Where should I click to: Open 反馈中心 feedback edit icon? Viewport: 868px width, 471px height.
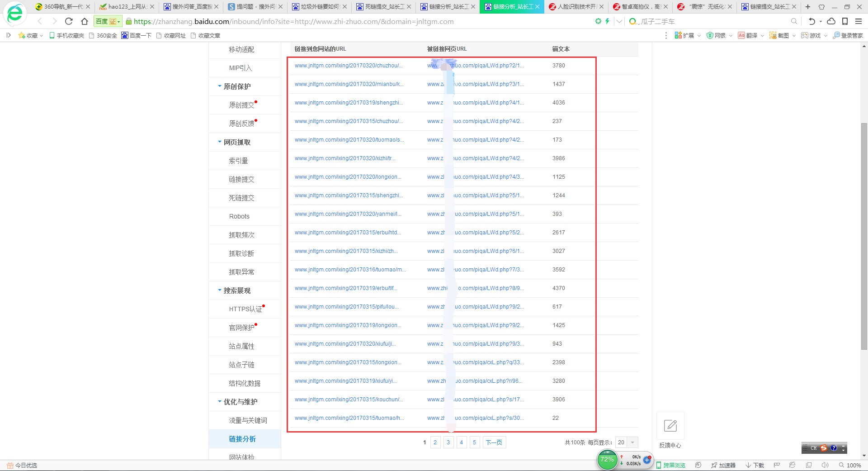tap(670, 425)
